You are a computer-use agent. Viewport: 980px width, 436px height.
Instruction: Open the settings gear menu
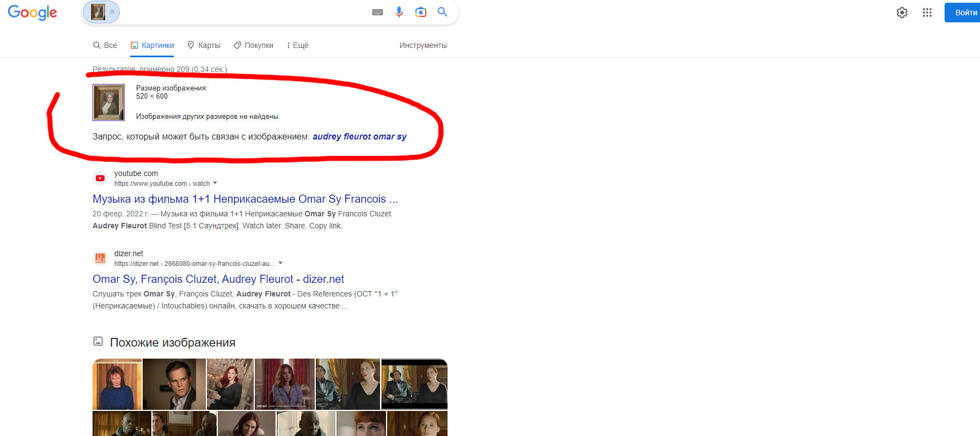[902, 13]
